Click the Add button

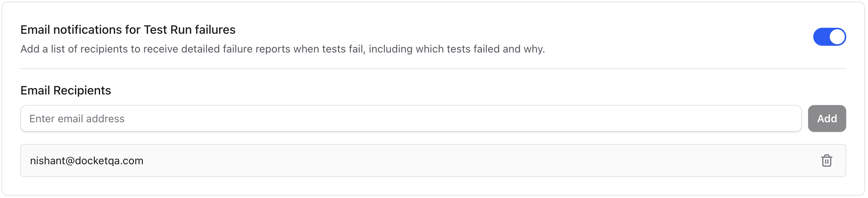click(x=827, y=118)
